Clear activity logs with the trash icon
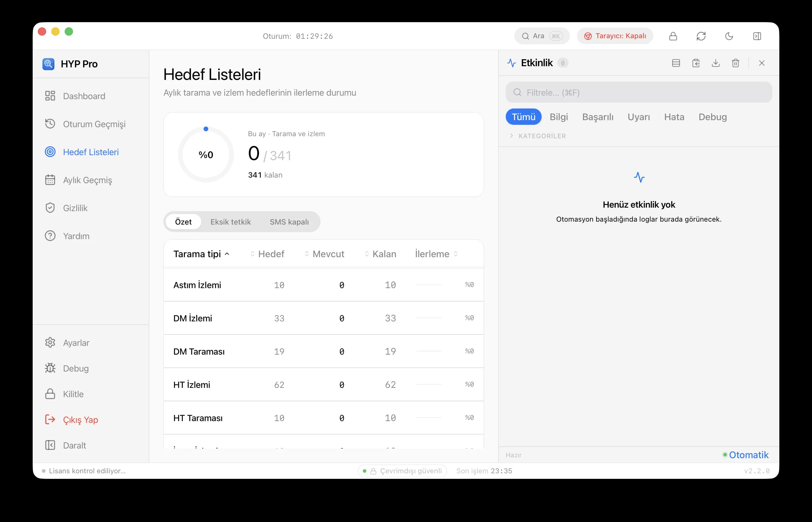 pyautogui.click(x=735, y=63)
